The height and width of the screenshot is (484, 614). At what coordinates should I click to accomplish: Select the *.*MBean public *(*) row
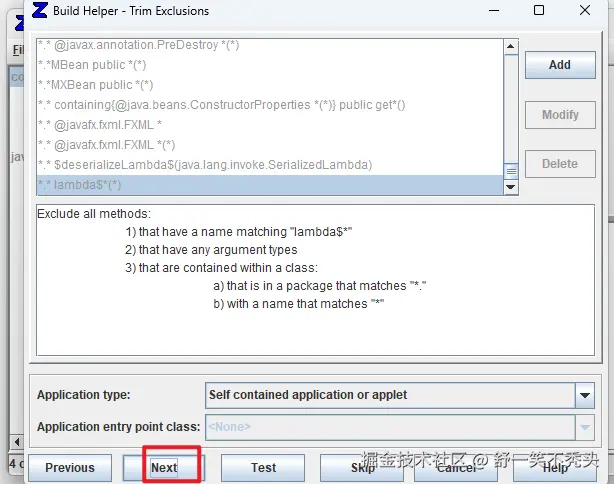270,65
